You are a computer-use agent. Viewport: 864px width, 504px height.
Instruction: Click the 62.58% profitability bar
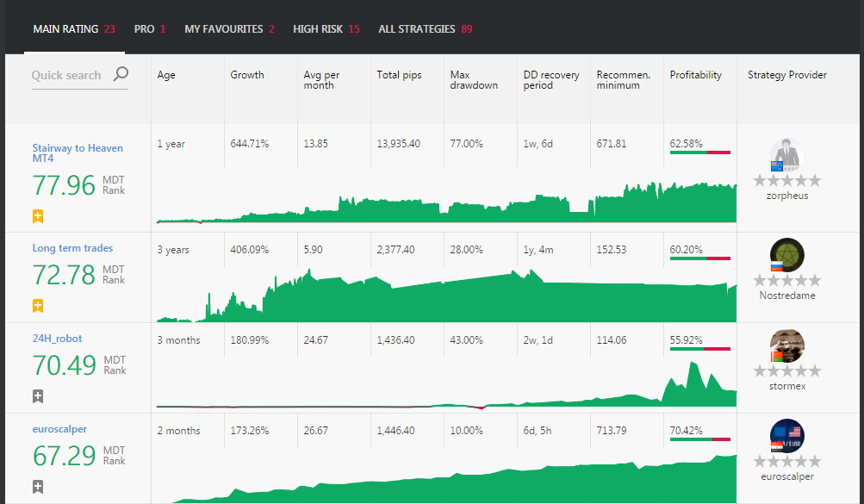(699, 152)
